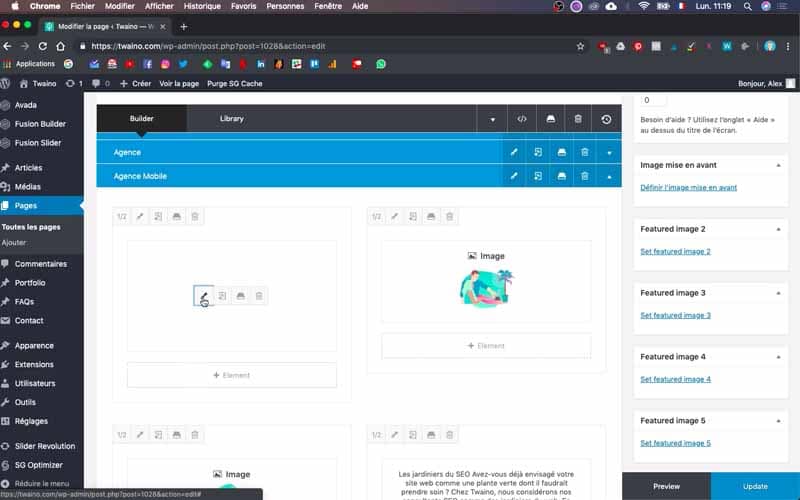Open the builder history icon
The width and height of the screenshot is (800, 500).
coord(606,119)
